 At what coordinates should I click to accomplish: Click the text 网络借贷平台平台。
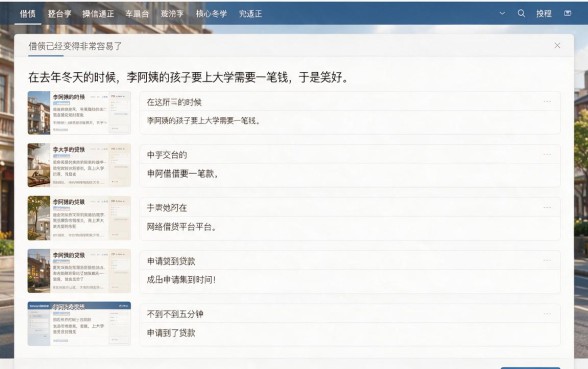pyautogui.click(x=182, y=226)
